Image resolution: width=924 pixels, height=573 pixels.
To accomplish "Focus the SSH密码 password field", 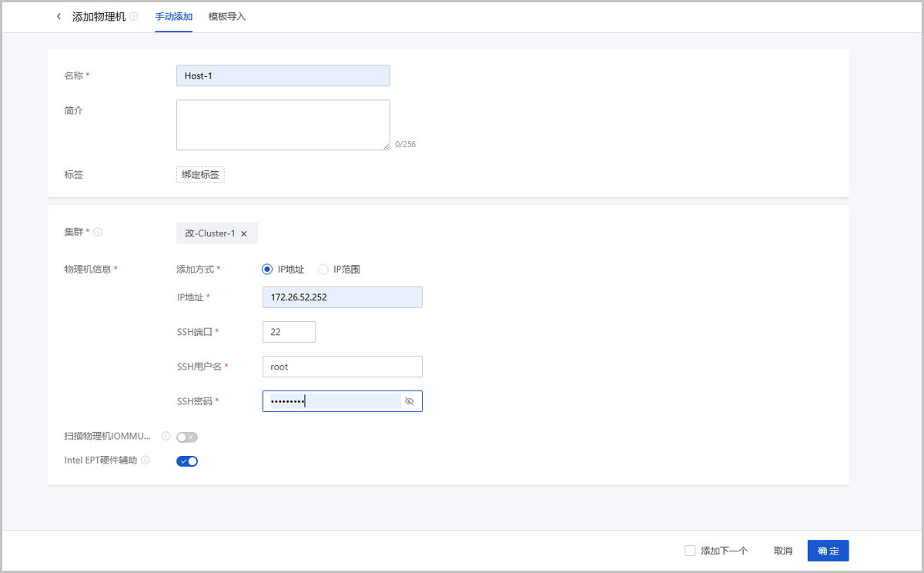I will coord(343,401).
